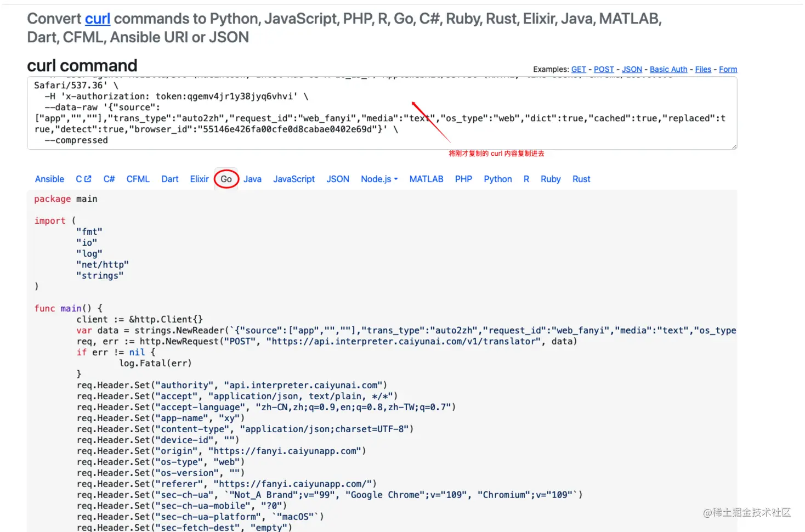
Task: Choose the MATLAB tab
Action: pos(426,179)
